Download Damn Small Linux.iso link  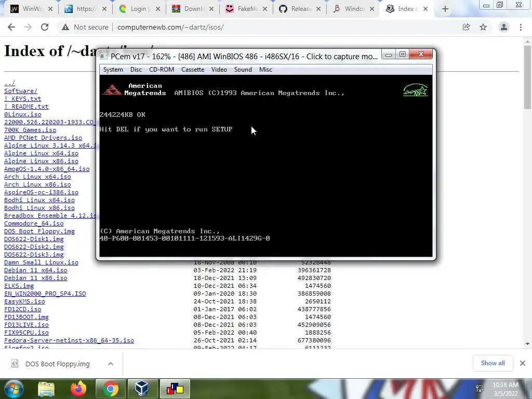coord(41,262)
